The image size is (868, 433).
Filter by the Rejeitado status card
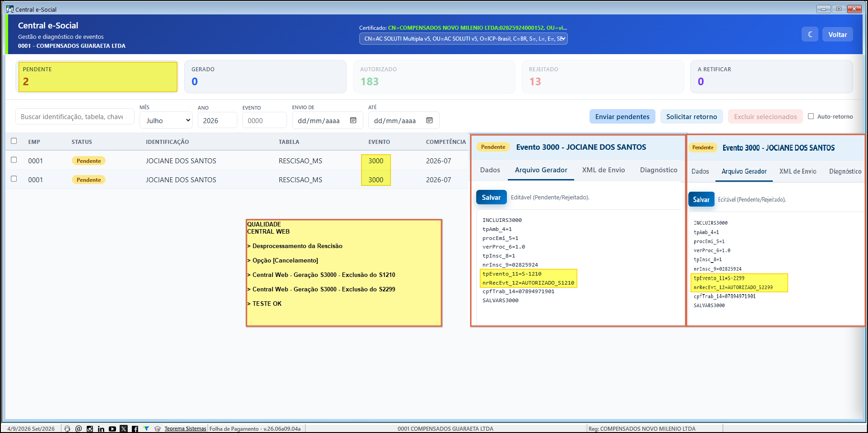(603, 77)
